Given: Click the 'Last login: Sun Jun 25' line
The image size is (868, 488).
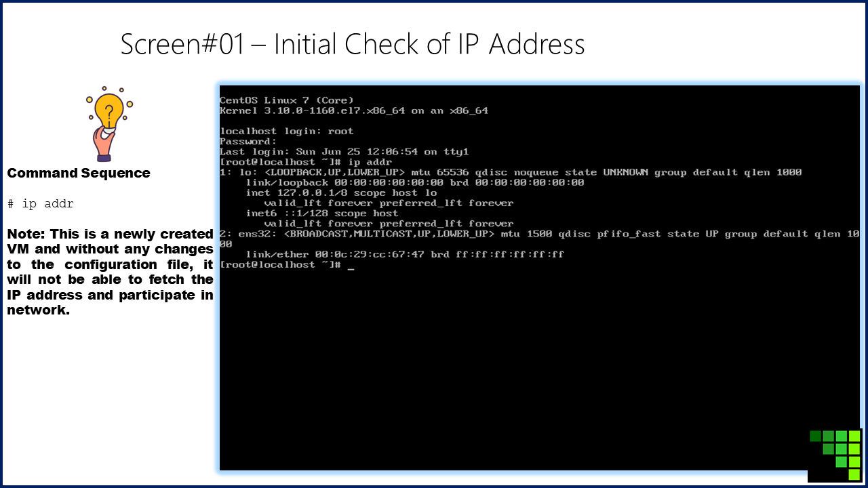Looking at the screenshot, I should point(344,152).
